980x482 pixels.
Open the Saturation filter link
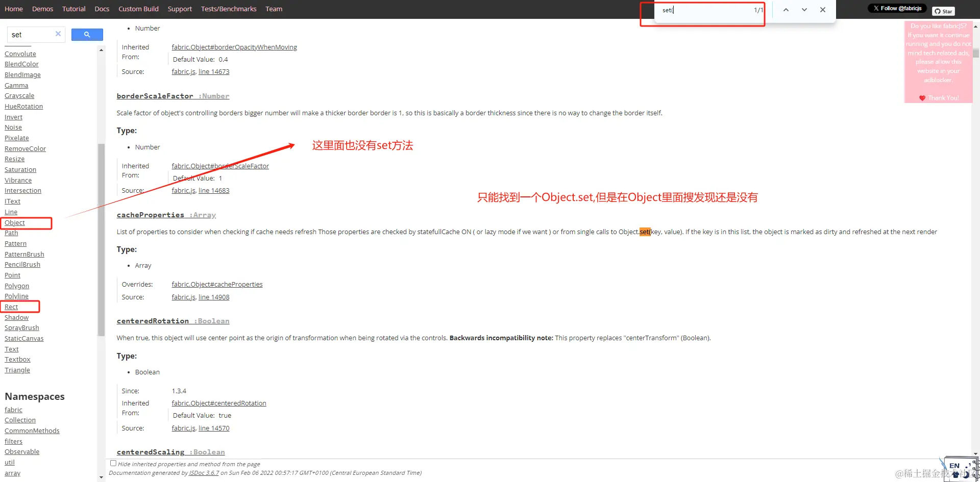[20, 169]
